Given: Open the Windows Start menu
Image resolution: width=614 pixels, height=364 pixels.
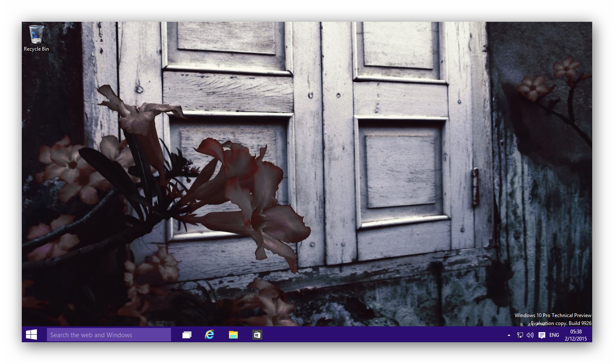Looking at the screenshot, I should point(31,335).
